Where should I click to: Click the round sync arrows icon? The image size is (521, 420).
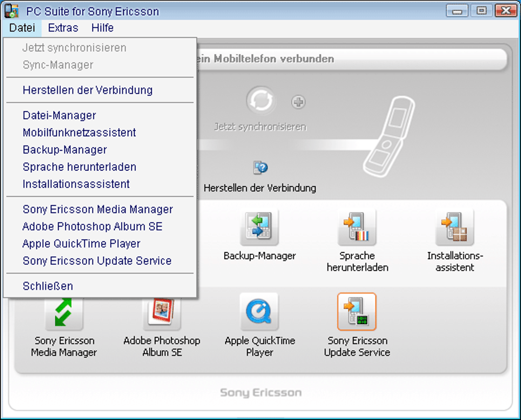261,101
